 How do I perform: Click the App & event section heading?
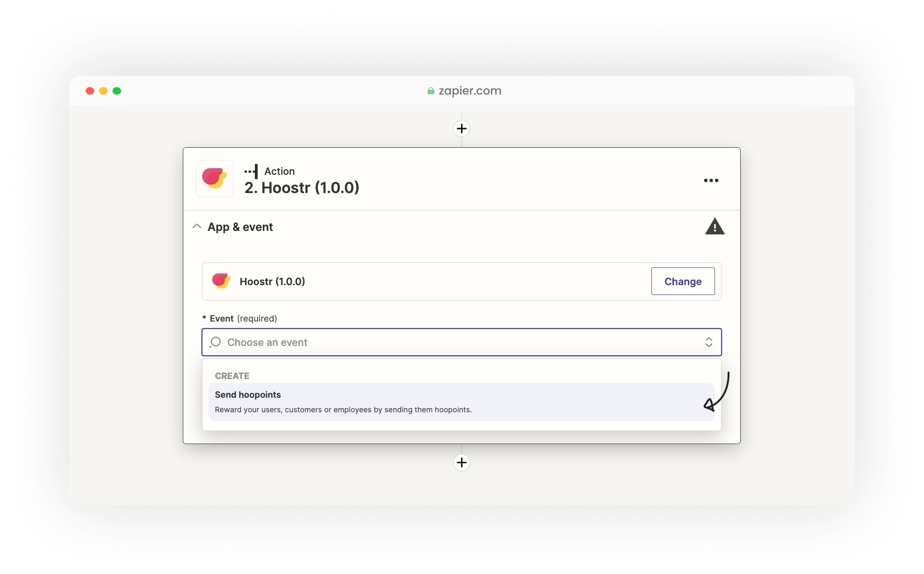click(240, 227)
